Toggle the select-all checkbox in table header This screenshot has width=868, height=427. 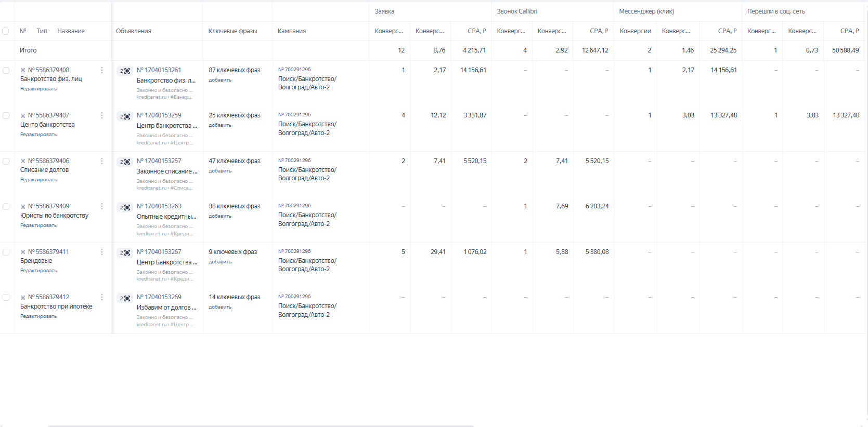pos(6,31)
